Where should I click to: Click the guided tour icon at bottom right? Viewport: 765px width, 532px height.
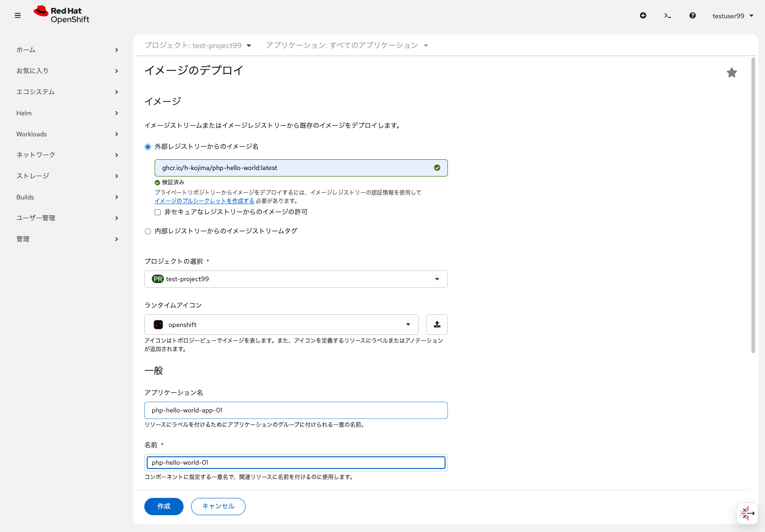pyautogui.click(x=747, y=513)
